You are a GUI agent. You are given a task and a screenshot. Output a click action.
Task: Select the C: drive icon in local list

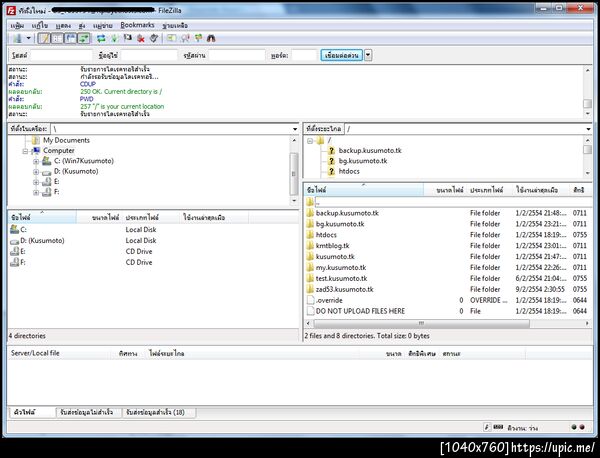(15, 230)
